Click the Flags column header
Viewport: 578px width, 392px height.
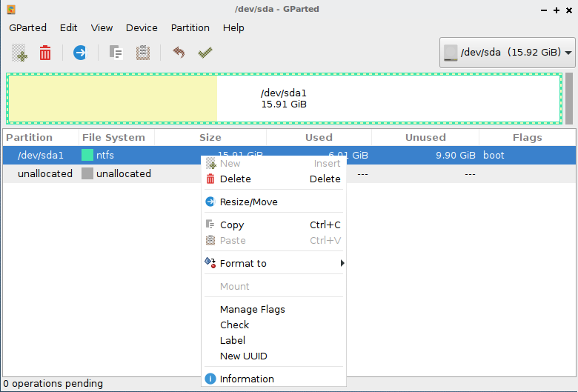[527, 138]
